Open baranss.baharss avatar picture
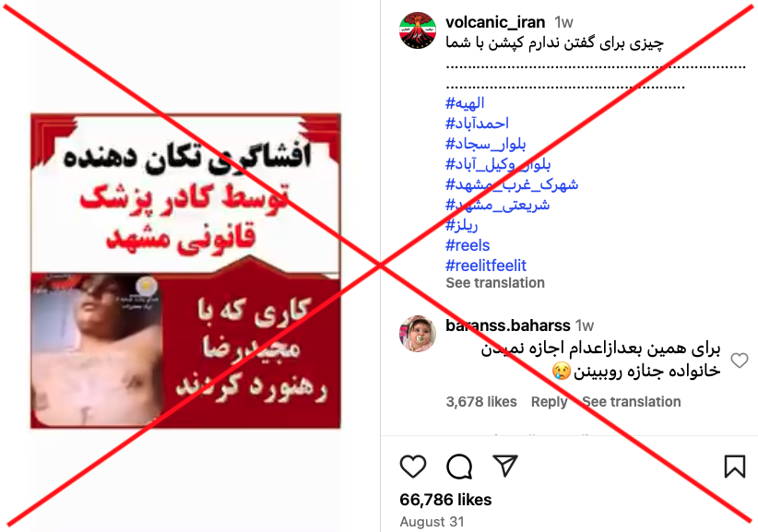 click(x=418, y=334)
